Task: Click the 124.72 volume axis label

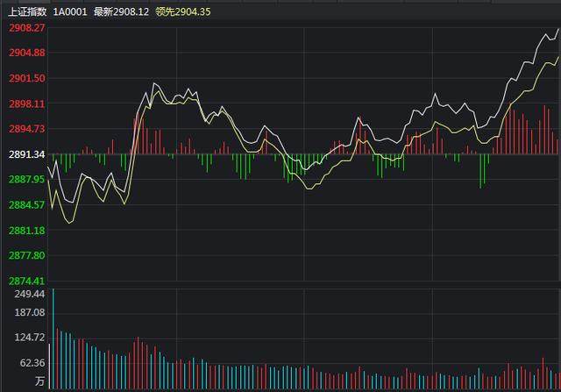Action: (x=30, y=337)
